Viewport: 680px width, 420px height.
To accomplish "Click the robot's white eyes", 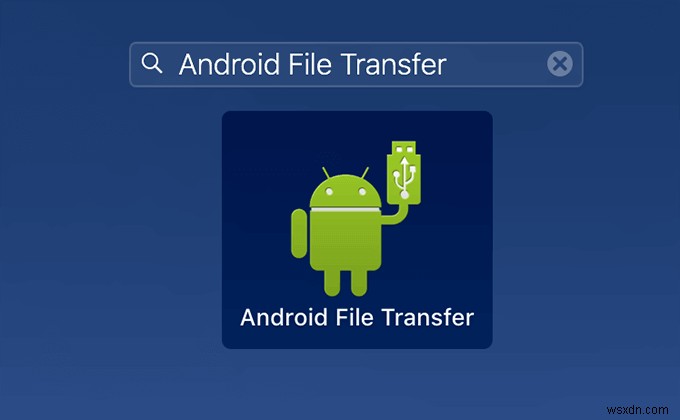I will [345, 191].
